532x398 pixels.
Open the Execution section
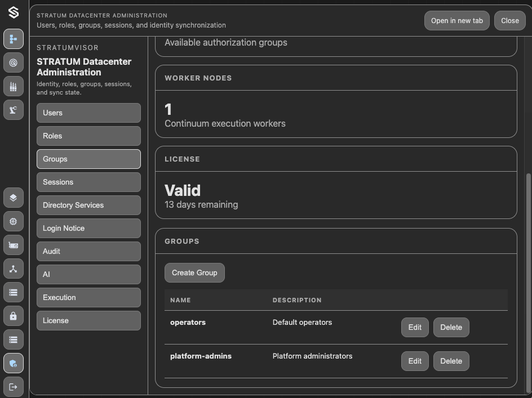(88, 297)
